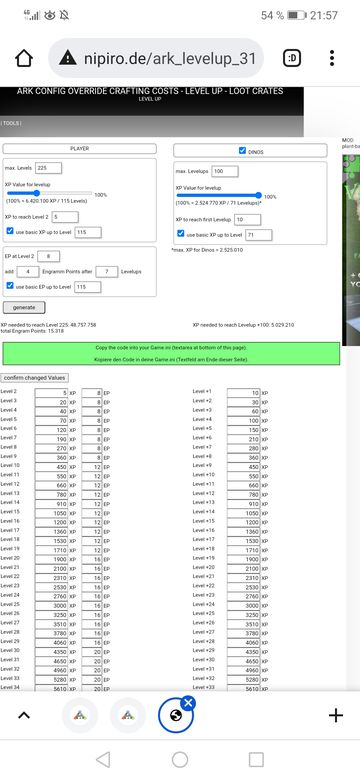Tap the Android back navigation triangle
Image resolution: width=360 pixels, height=780 pixels.
(x=103, y=760)
